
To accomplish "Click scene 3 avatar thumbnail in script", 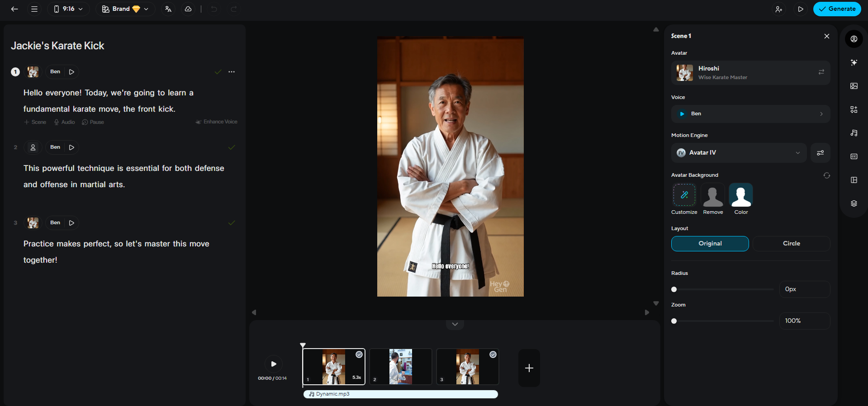I will (33, 223).
